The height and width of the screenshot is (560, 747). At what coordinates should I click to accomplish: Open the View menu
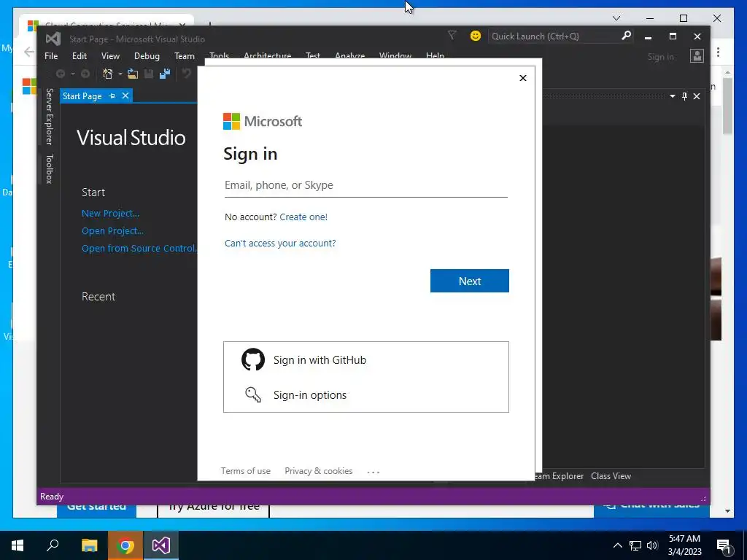pos(110,55)
